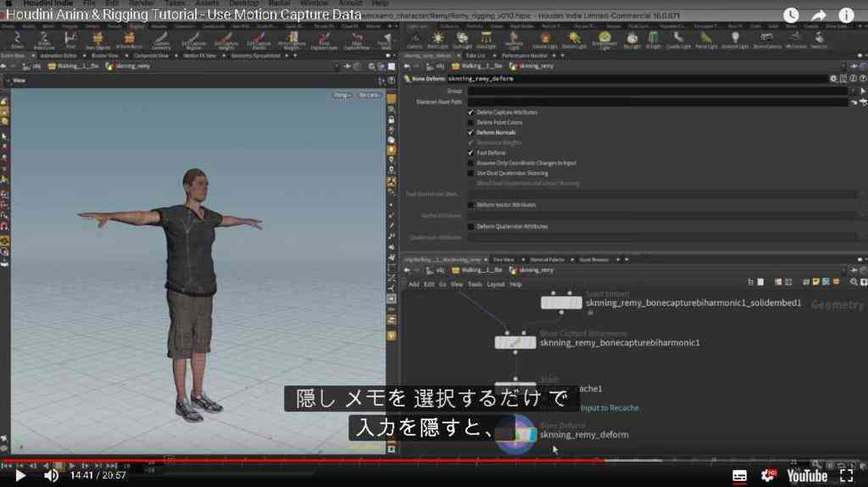Open the No cam viewport dropdown
This screenshot has height=487, width=868.
[x=369, y=95]
